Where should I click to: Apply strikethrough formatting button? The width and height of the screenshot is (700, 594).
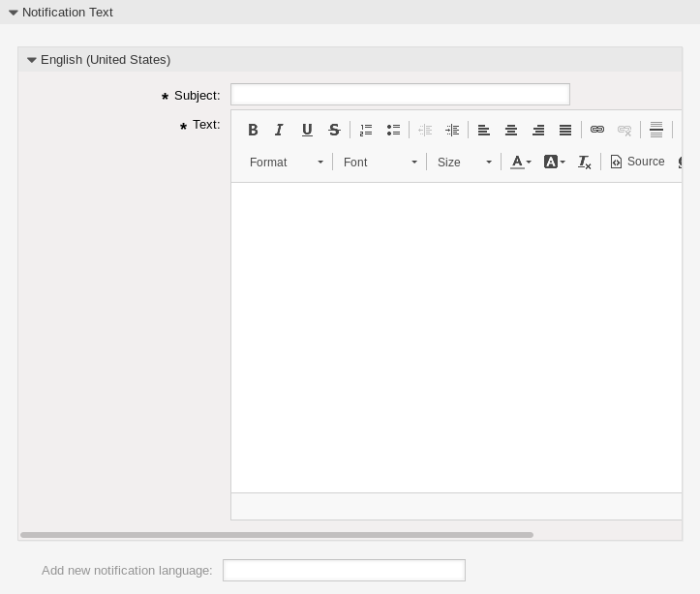coord(334,130)
